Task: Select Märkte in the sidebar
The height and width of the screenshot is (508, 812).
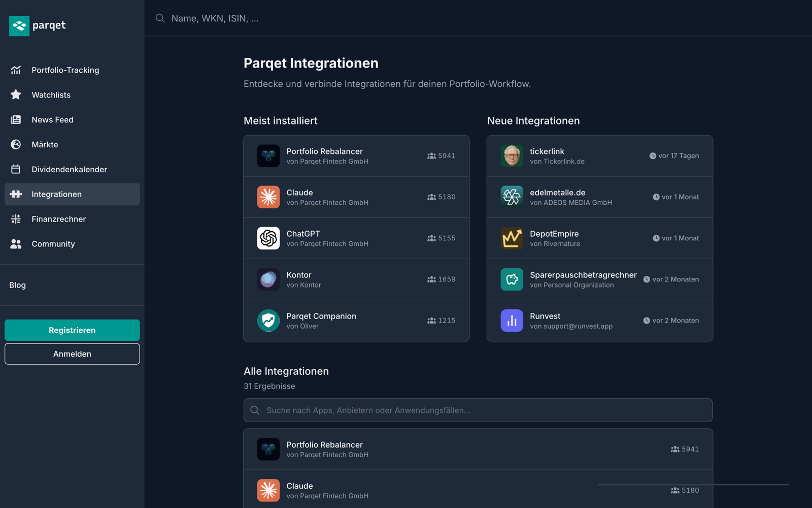Action: tap(72, 145)
